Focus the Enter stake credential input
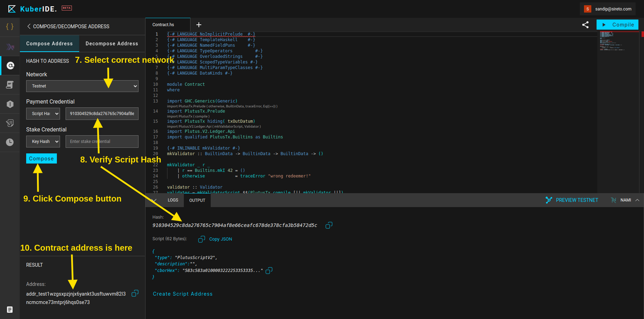 click(102, 142)
